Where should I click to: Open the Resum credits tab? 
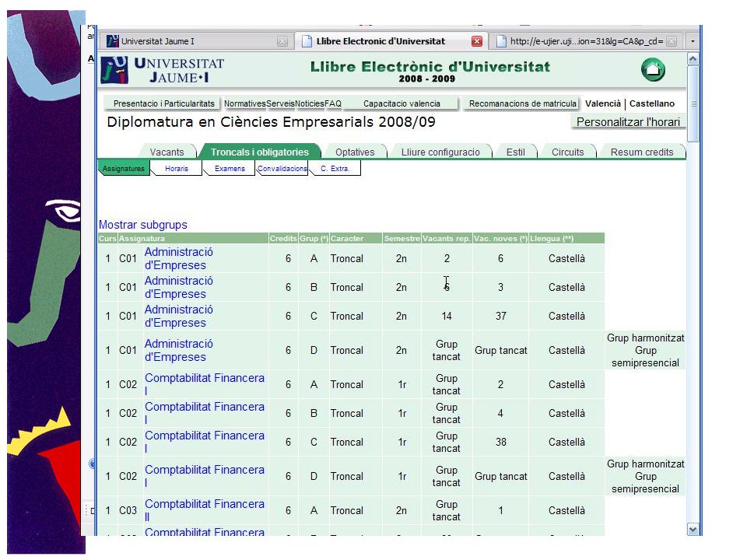(x=642, y=152)
